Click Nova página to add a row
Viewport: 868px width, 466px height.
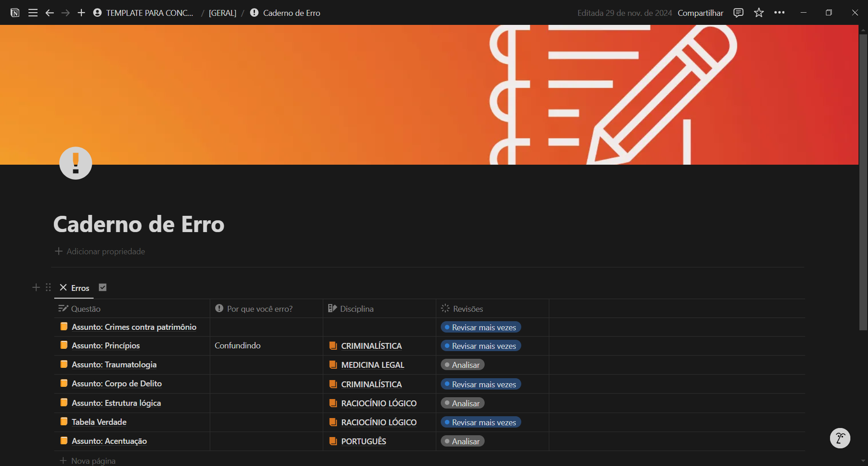pos(93,460)
